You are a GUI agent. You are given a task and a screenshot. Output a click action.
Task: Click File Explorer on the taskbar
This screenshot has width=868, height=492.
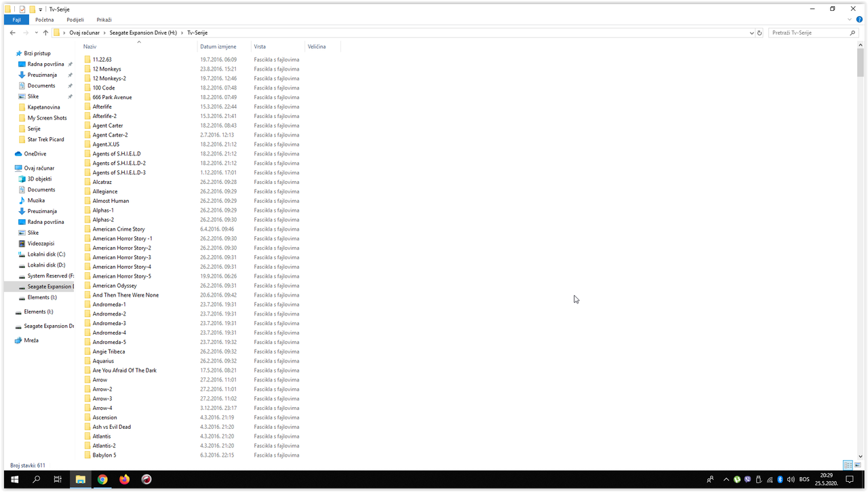pyautogui.click(x=80, y=479)
